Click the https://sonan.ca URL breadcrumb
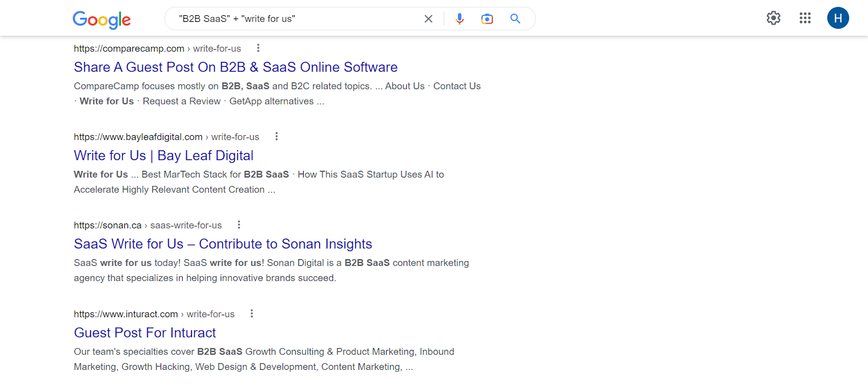 148,226
